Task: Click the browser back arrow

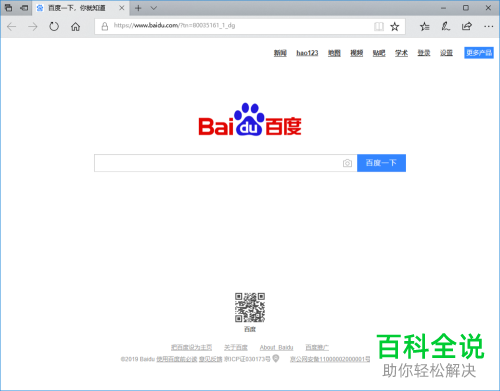Action: [x=12, y=27]
